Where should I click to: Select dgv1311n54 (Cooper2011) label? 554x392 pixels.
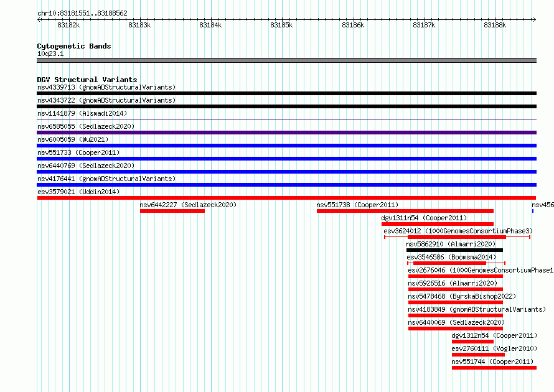424,218
